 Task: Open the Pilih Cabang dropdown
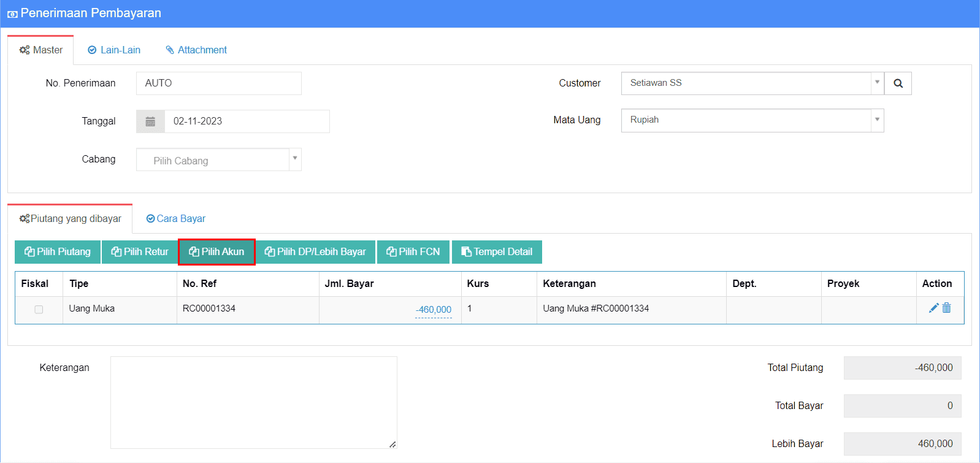pos(219,160)
